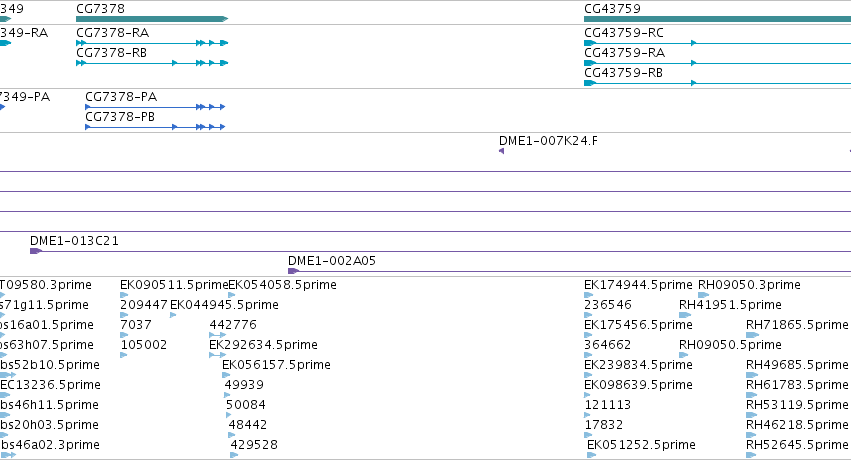Screen dimensions: 851x460
Task: Click the EK054058.5prime EST label
Action: click(x=282, y=285)
